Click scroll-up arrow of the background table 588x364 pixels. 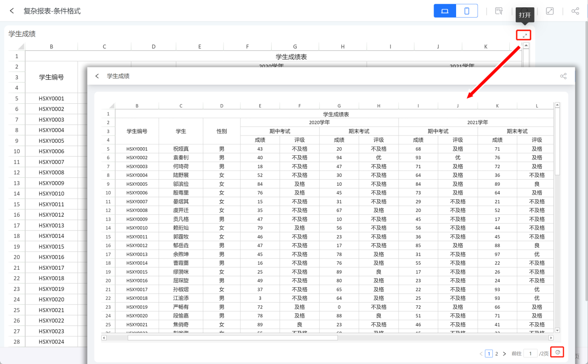click(526, 46)
